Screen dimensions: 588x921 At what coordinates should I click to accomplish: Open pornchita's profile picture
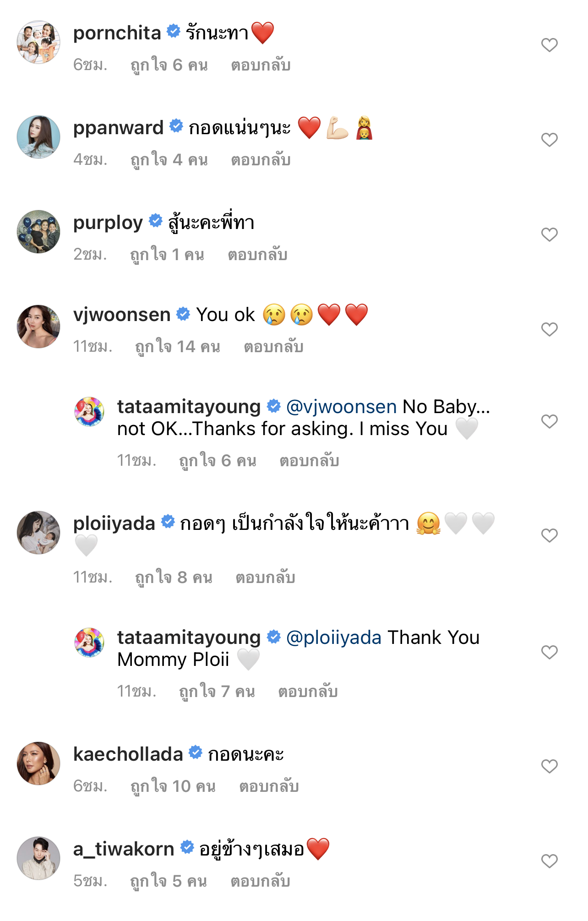tap(38, 42)
